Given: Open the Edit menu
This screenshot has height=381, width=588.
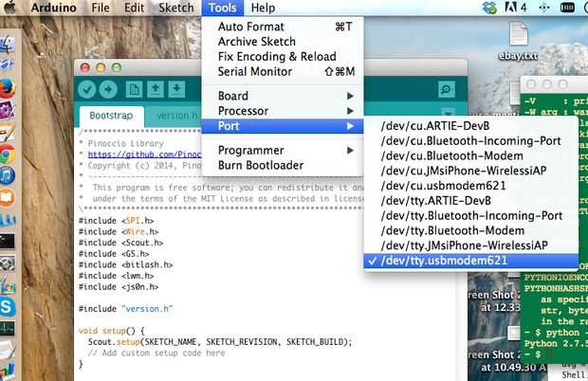Looking at the screenshot, I should pos(134,8).
